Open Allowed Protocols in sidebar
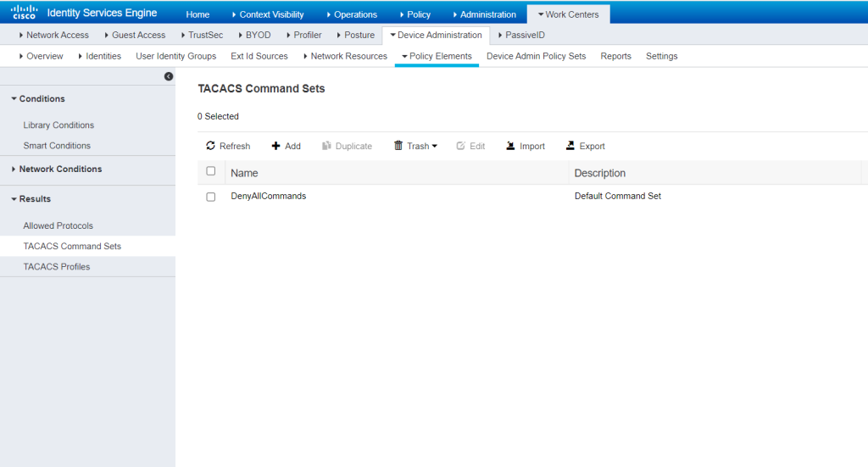The height and width of the screenshot is (467, 868). click(58, 225)
